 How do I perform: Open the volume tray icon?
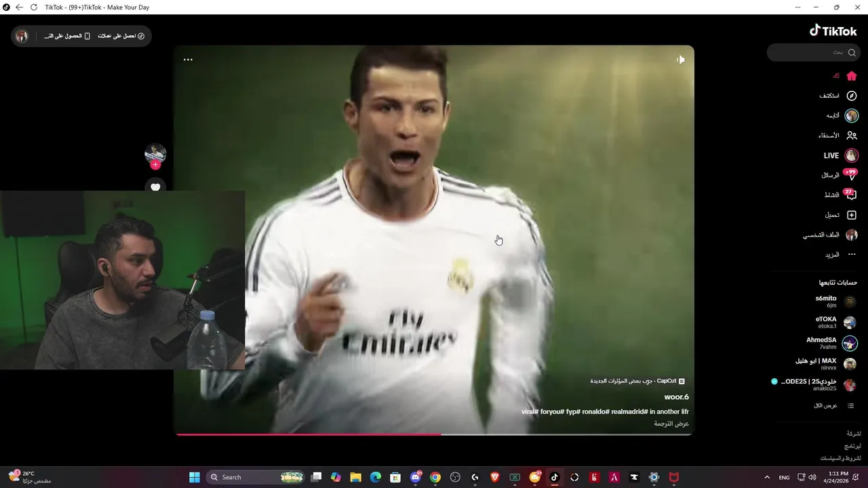[812, 477]
